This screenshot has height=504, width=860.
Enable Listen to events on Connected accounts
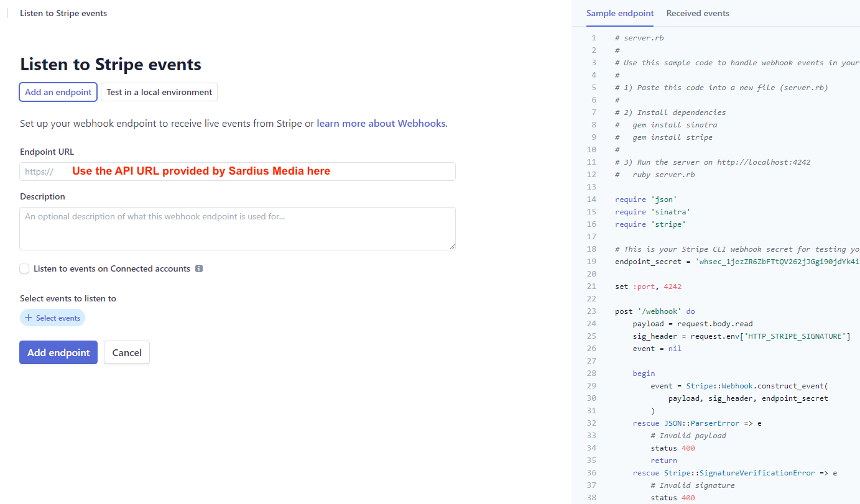coord(24,268)
